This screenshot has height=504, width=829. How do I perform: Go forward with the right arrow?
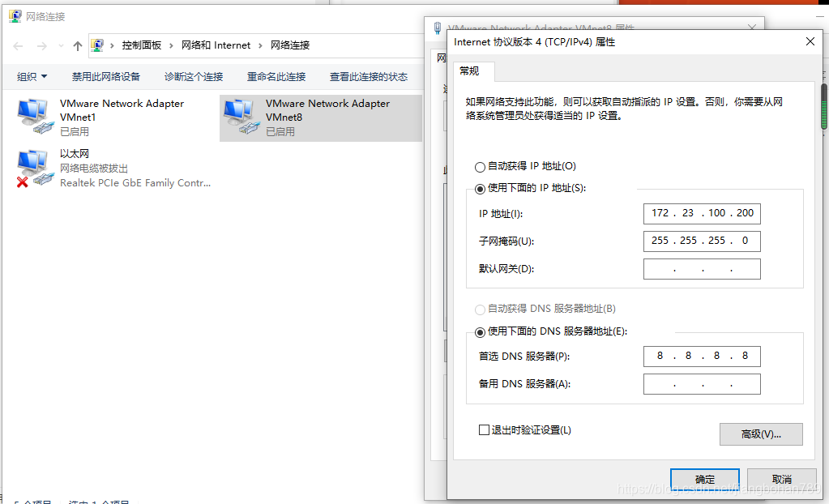(42, 46)
